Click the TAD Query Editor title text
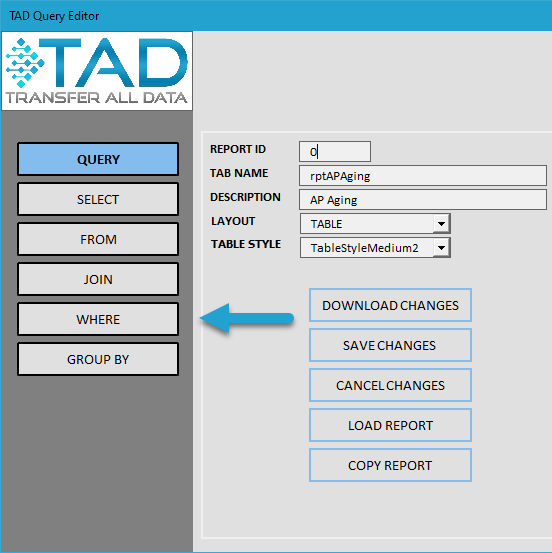 (x=54, y=16)
